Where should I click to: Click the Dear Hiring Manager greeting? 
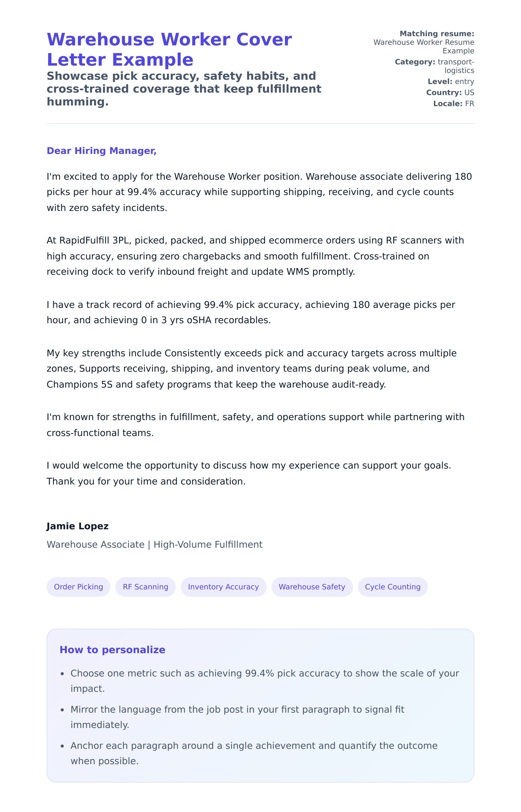click(101, 151)
